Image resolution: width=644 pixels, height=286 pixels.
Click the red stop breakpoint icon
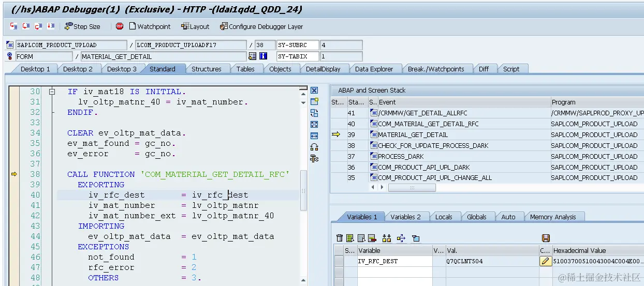[x=120, y=26]
